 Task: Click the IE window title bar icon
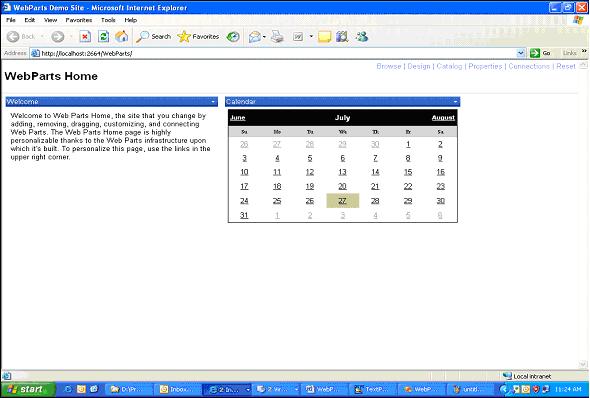coord(6,7)
